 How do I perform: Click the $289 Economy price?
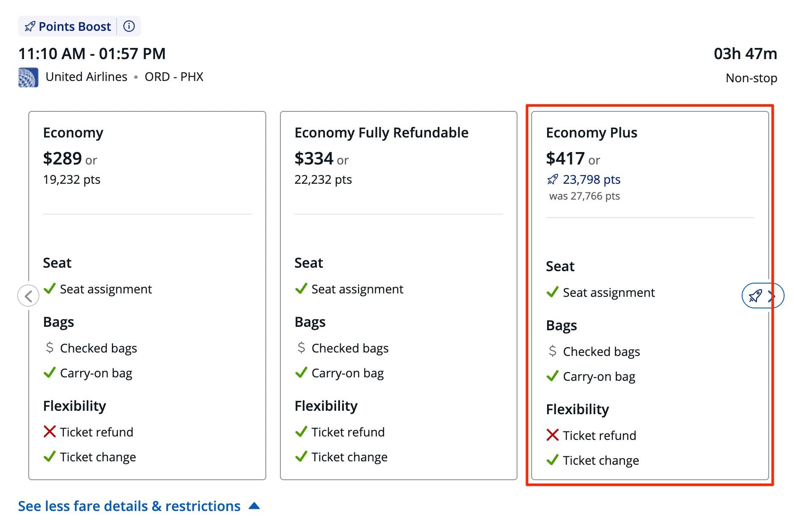click(x=62, y=158)
